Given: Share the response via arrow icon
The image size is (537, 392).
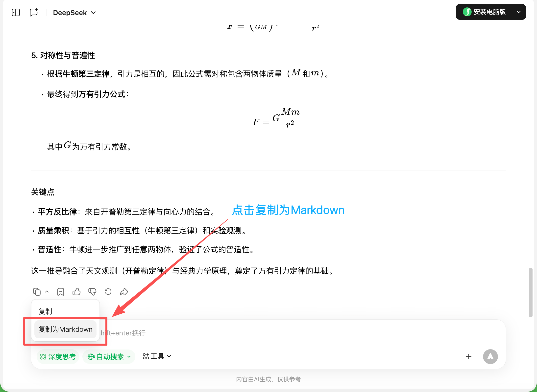Looking at the screenshot, I should pos(124,292).
